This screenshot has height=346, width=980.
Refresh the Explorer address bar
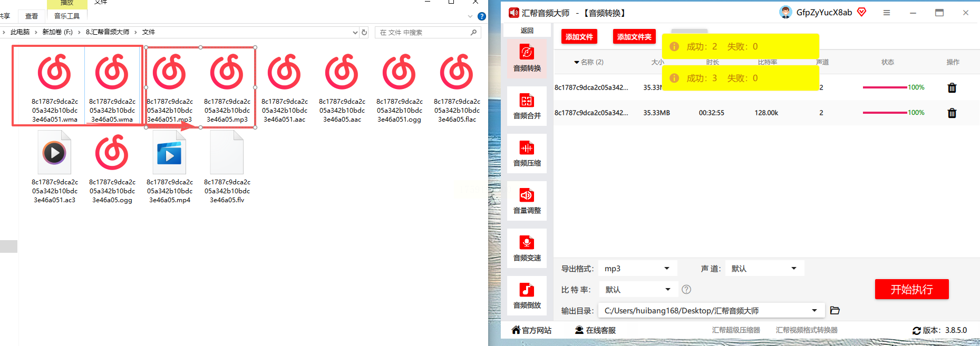click(x=364, y=32)
